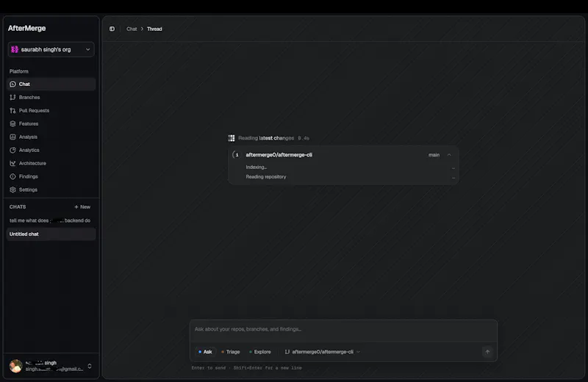Open the Findings page label
Image resolution: width=588 pixels, height=382 pixels.
pyautogui.click(x=29, y=176)
